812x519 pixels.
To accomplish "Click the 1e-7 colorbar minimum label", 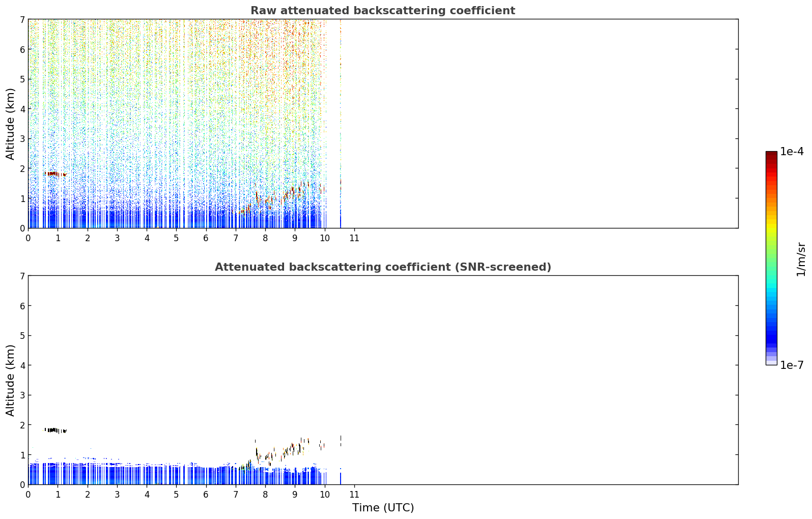I will [x=792, y=365].
